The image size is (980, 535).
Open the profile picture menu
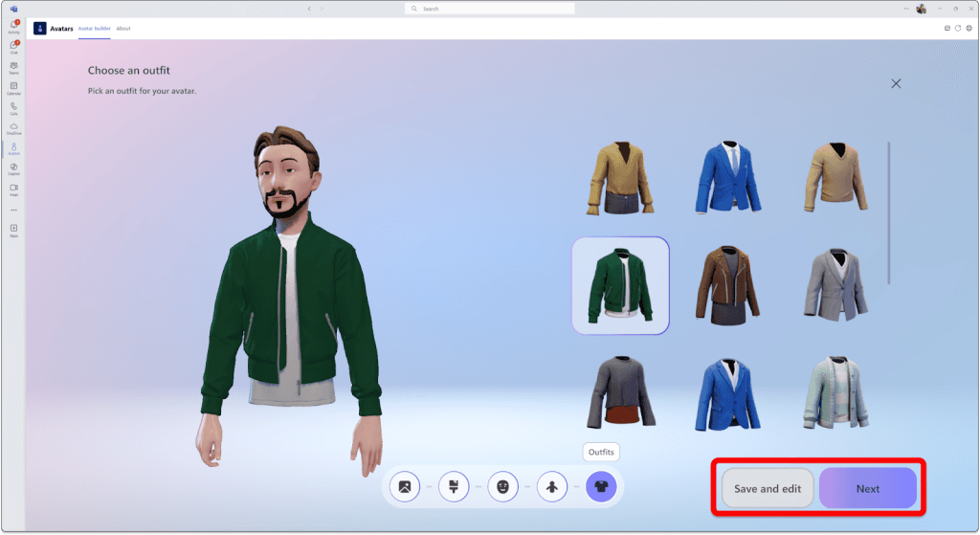[x=922, y=9]
